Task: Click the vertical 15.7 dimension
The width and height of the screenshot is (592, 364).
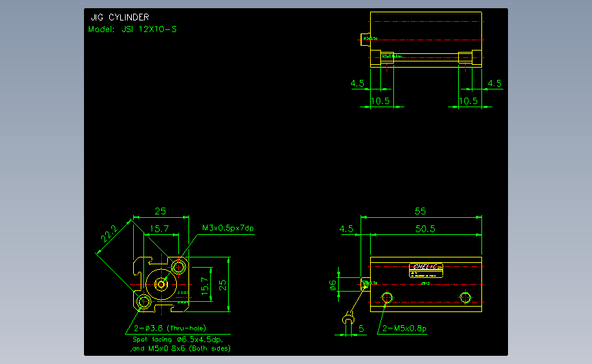Action: (x=205, y=286)
